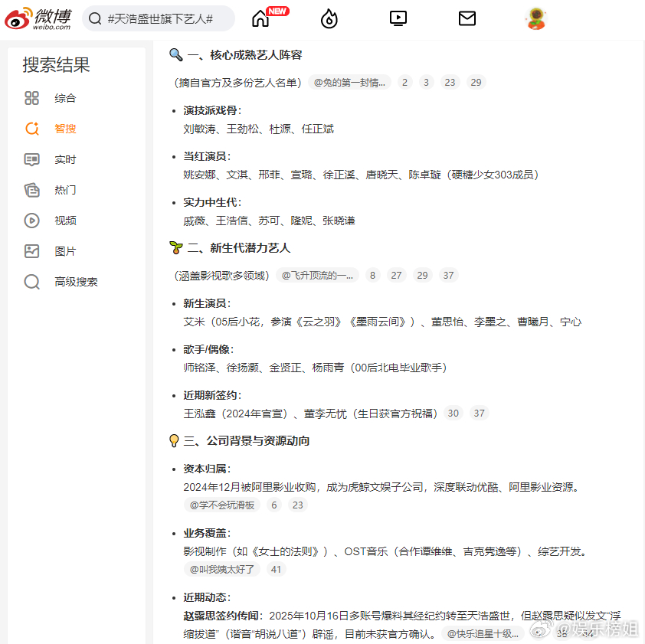Image resolution: width=645 pixels, height=644 pixels.
Task: Click the search magnifier icon in search box
Action: point(95,18)
